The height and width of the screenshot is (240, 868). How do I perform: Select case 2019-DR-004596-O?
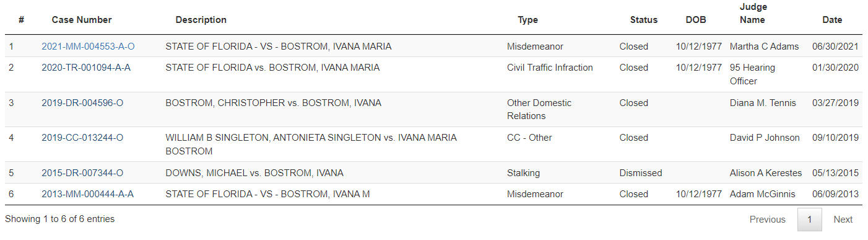point(82,103)
